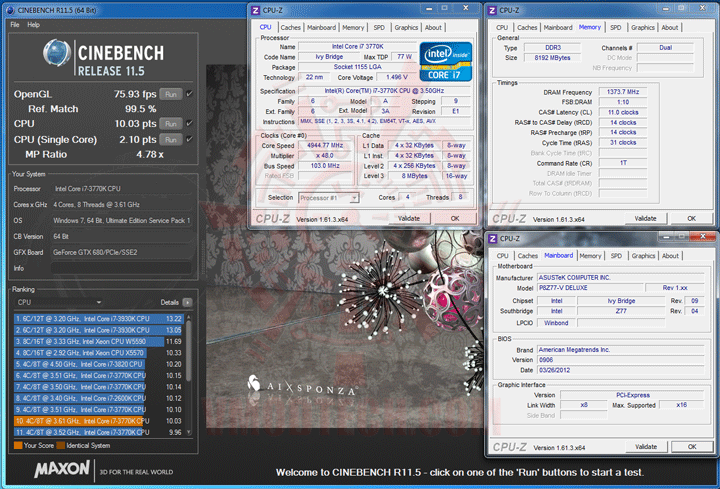Open Memory tab in Mainboard CPU-Z window
720x489 pixels.
(x=590, y=256)
